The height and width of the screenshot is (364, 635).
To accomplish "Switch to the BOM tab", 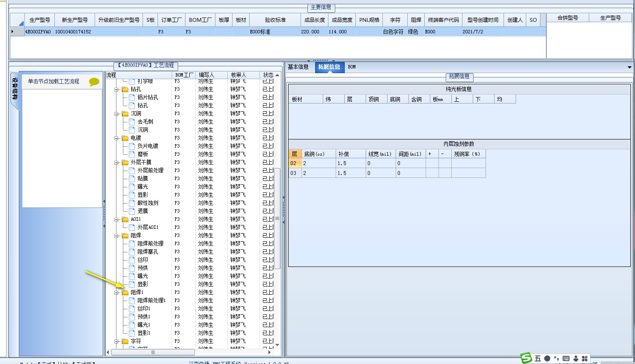I will (x=352, y=67).
